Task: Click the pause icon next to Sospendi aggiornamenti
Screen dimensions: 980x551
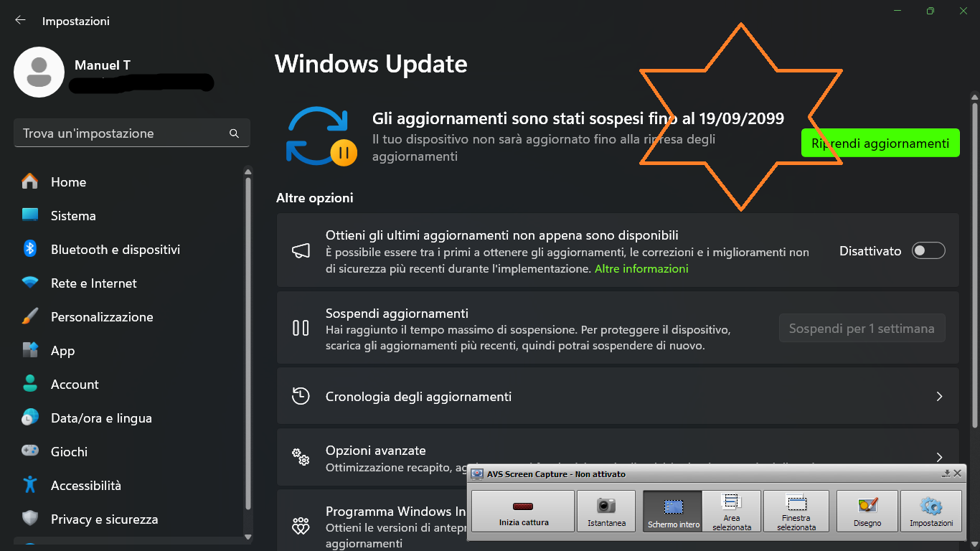Action: click(x=301, y=328)
